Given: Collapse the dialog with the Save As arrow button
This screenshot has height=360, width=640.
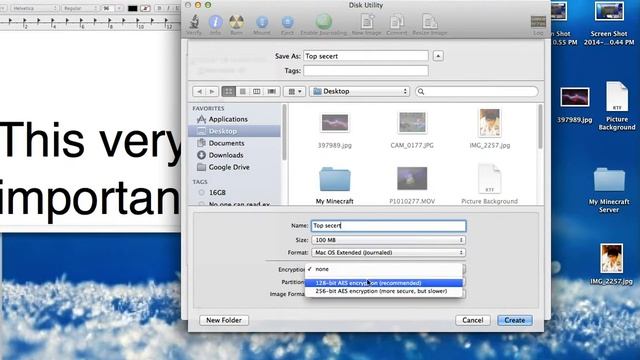Looking at the screenshot, I should (x=438, y=56).
